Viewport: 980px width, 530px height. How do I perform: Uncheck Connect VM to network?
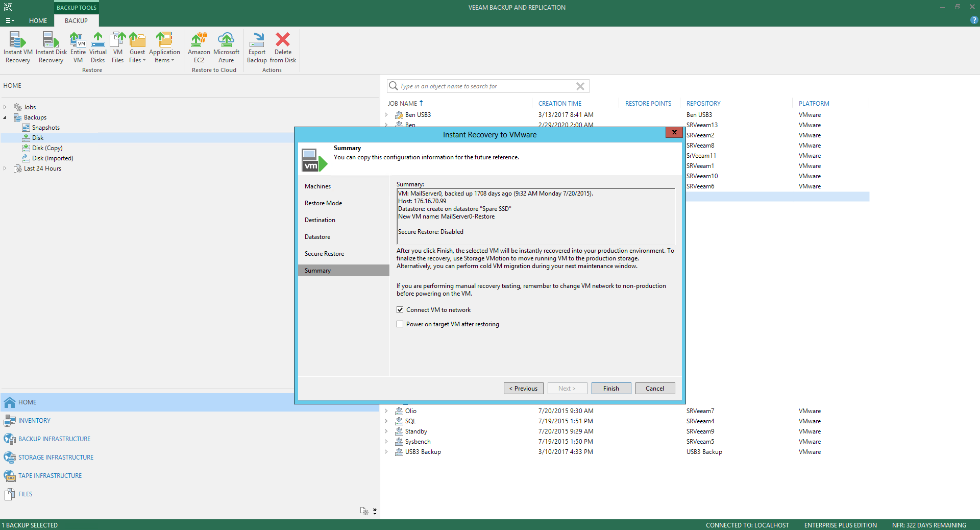[400, 310]
